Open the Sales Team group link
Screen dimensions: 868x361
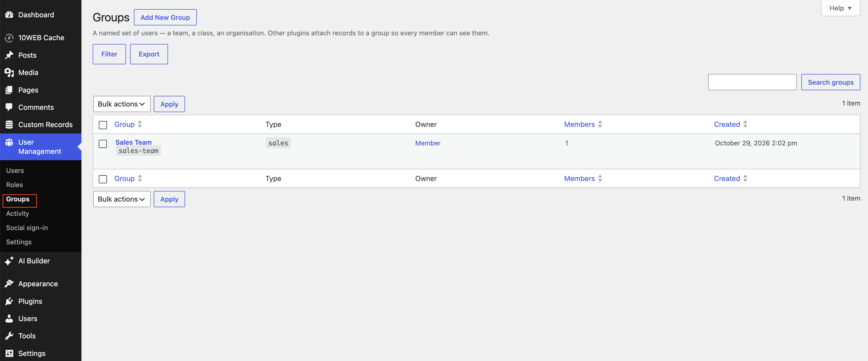point(133,142)
